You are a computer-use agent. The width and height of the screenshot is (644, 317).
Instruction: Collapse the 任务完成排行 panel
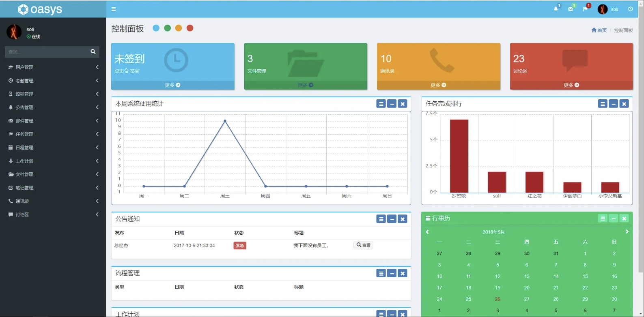coord(614,104)
